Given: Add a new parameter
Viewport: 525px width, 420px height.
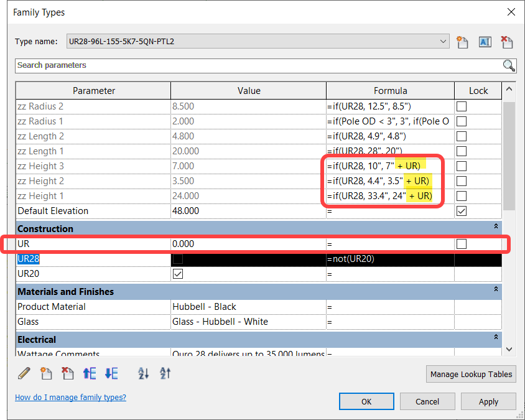Looking at the screenshot, I should (x=46, y=373).
